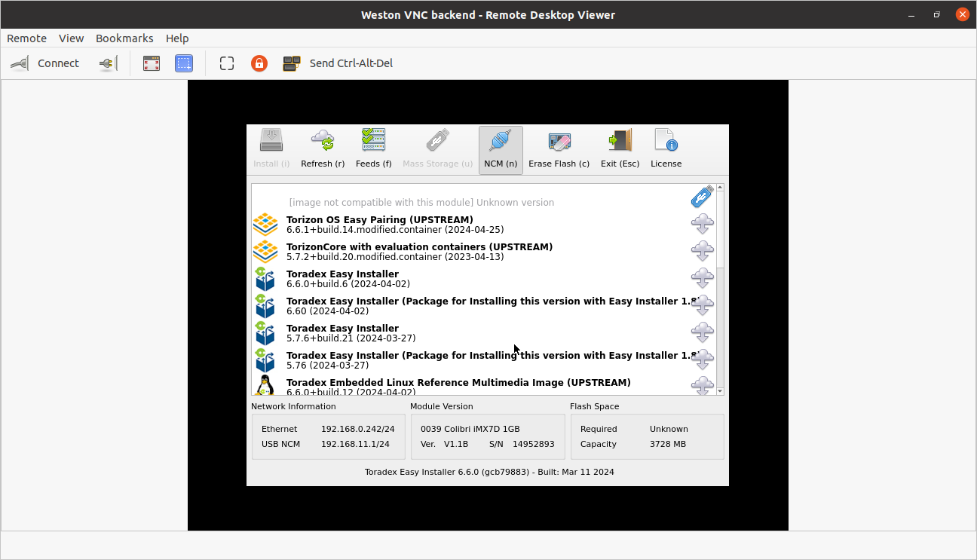Click the orange lock icon in toolbar
The width and height of the screenshot is (977, 560).
pos(259,63)
